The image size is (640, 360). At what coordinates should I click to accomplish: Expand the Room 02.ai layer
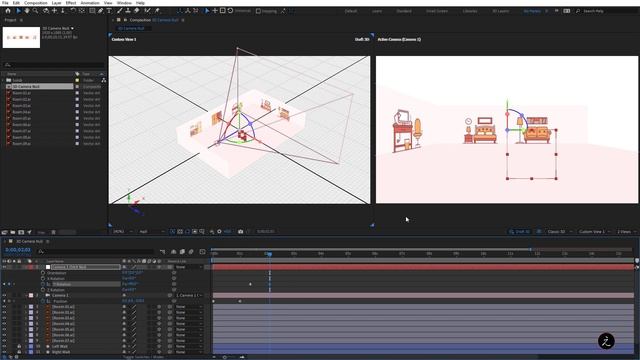[26, 312]
